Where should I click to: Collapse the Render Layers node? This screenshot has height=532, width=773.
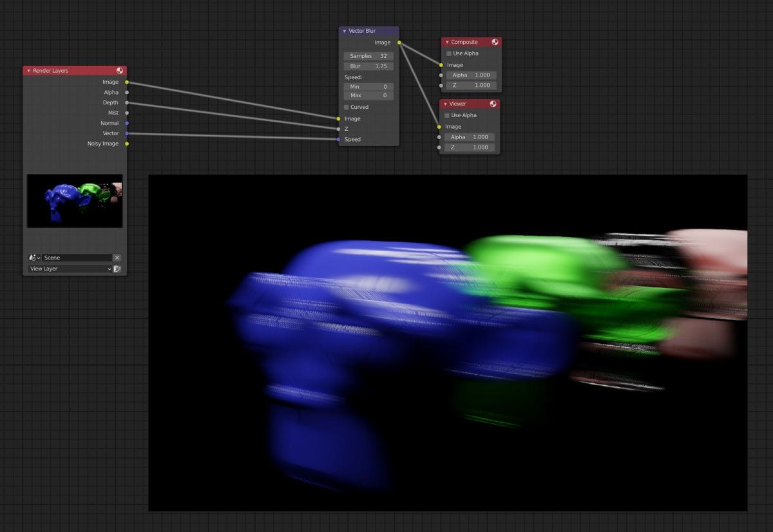(28, 71)
